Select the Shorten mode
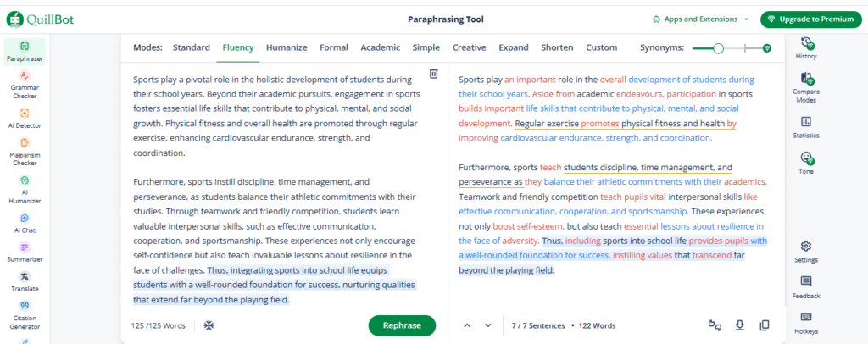 (557, 47)
